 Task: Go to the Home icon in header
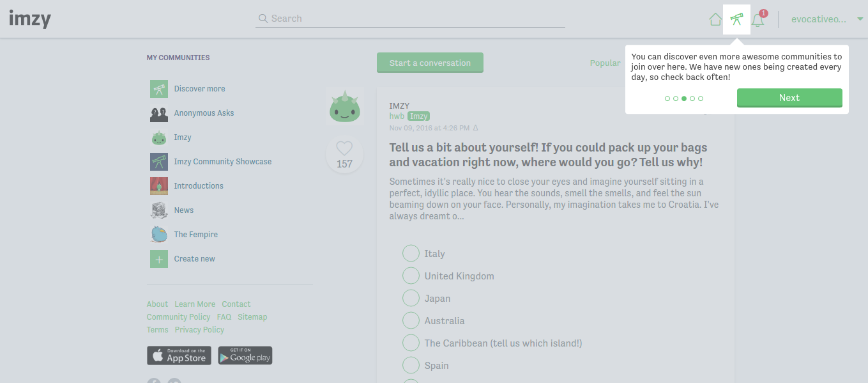[715, 19]
